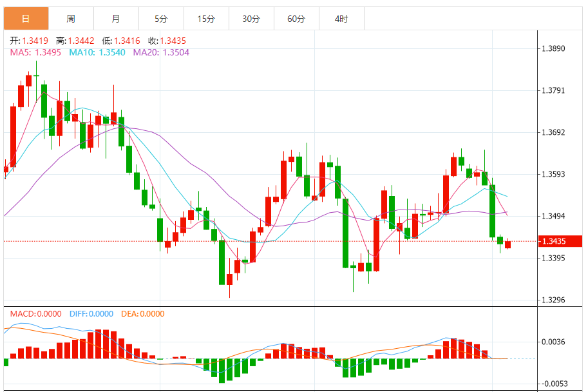Click the MA5 indicator legend label
Screen dimensions: 588x392
click(x=35, y=52)
